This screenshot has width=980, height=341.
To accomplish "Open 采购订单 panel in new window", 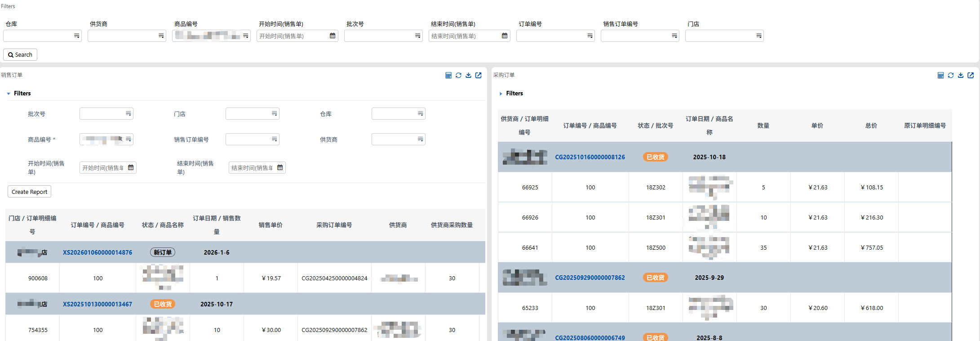I will coord(971,75).
